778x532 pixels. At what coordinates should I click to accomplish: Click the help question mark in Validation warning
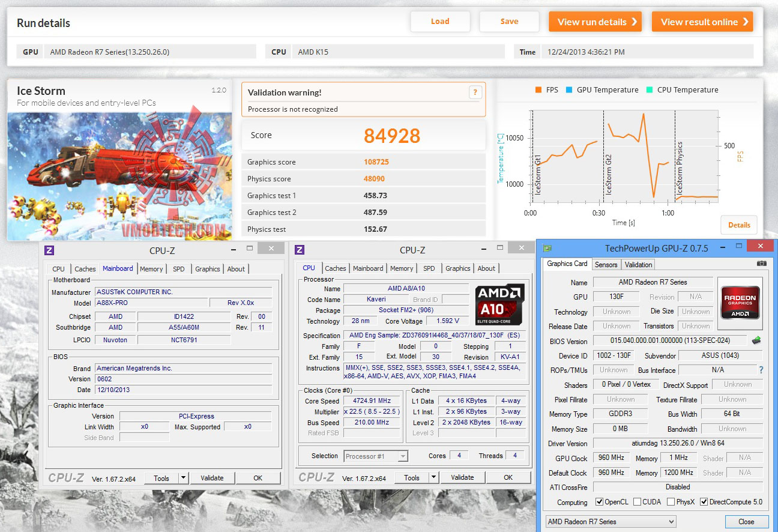[475, 92]
